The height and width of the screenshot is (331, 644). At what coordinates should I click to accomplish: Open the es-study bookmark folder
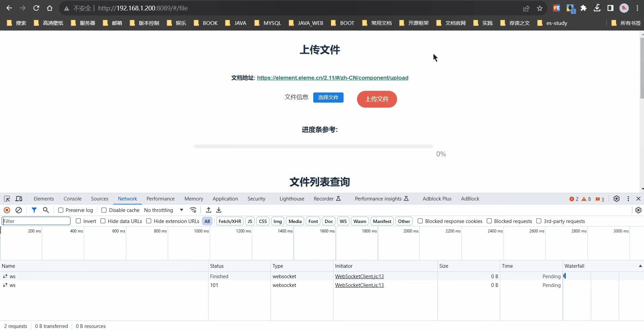point(552,23)
